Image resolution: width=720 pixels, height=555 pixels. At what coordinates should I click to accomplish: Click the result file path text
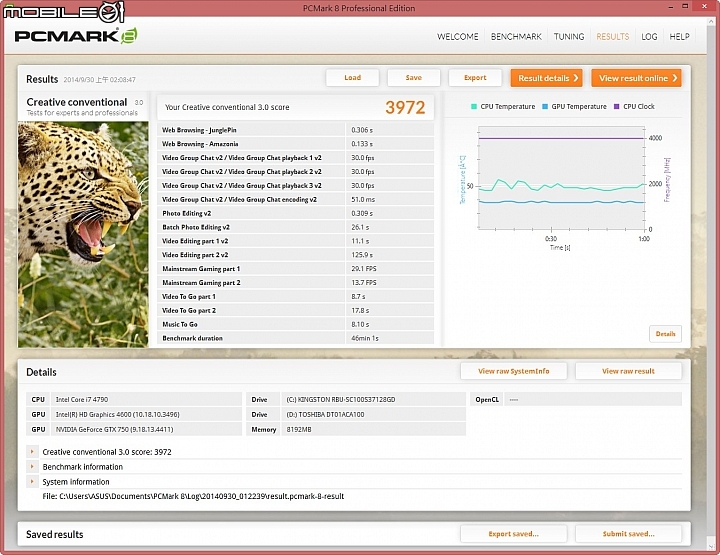click(x=193, y=496)
